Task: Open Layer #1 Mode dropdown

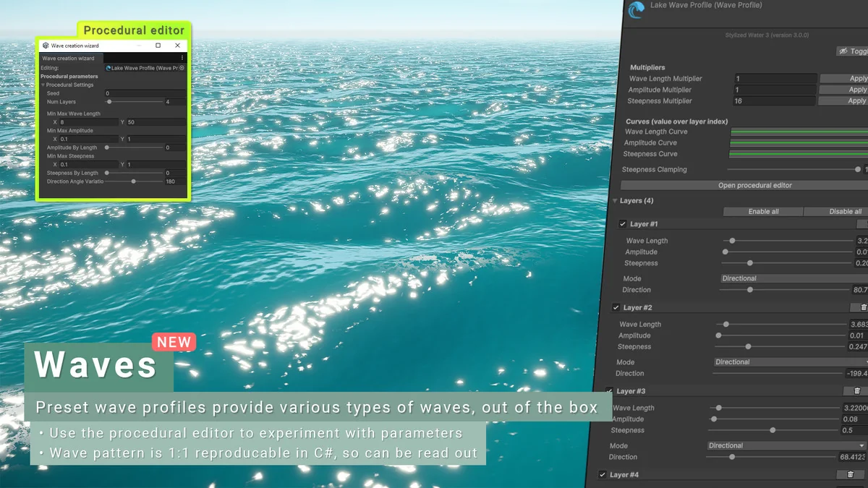Action: 793,278
